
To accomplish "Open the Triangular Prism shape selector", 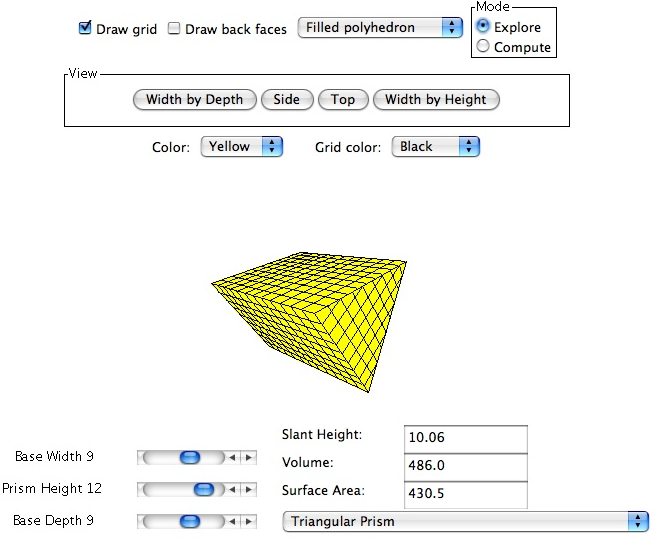I will (465, 521).
